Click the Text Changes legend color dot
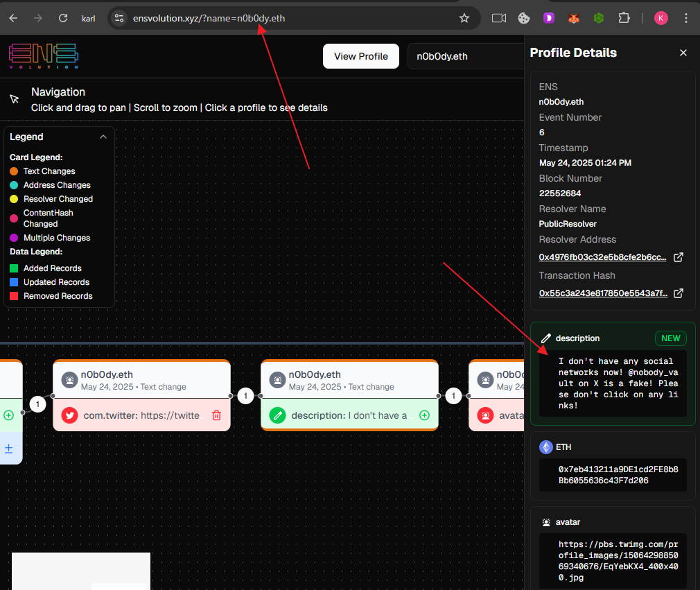The height and width of the screenshot is (590, 700). (13, 171)
